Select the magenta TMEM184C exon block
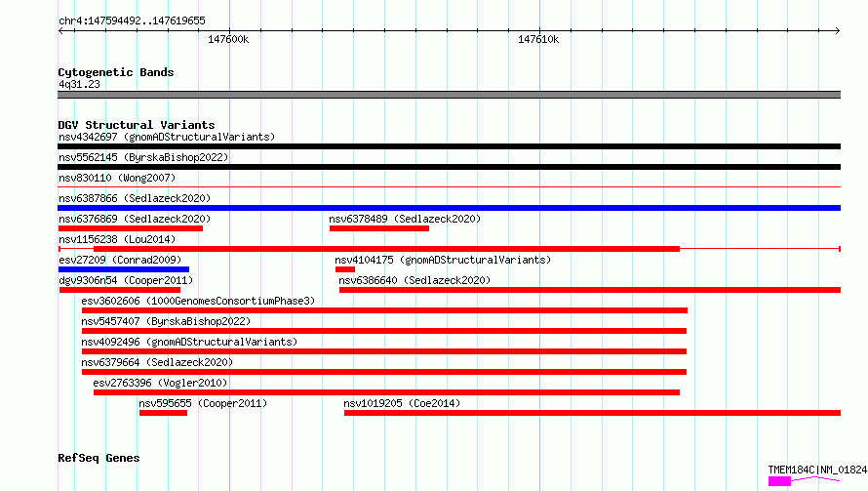 pos(779,481)
